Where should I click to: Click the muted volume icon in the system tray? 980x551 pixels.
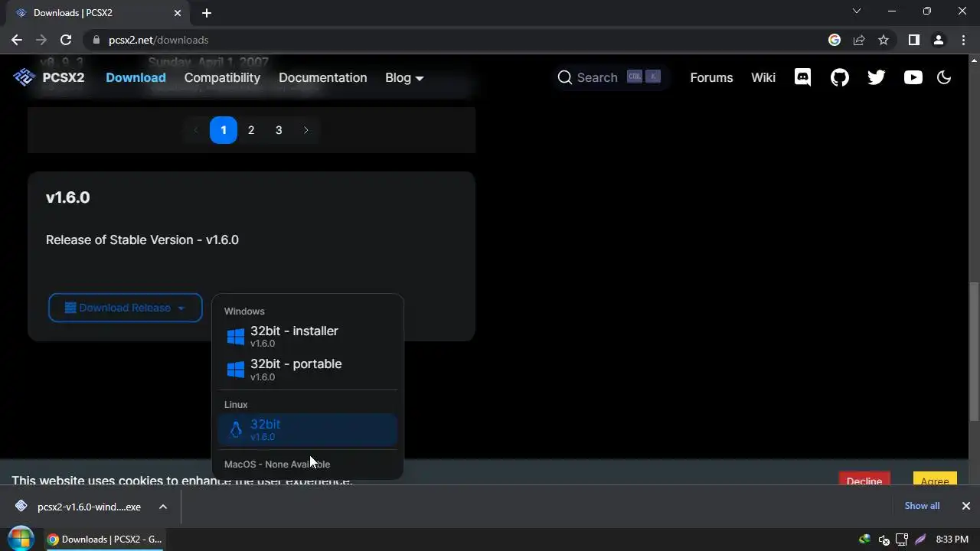(884, 540)
